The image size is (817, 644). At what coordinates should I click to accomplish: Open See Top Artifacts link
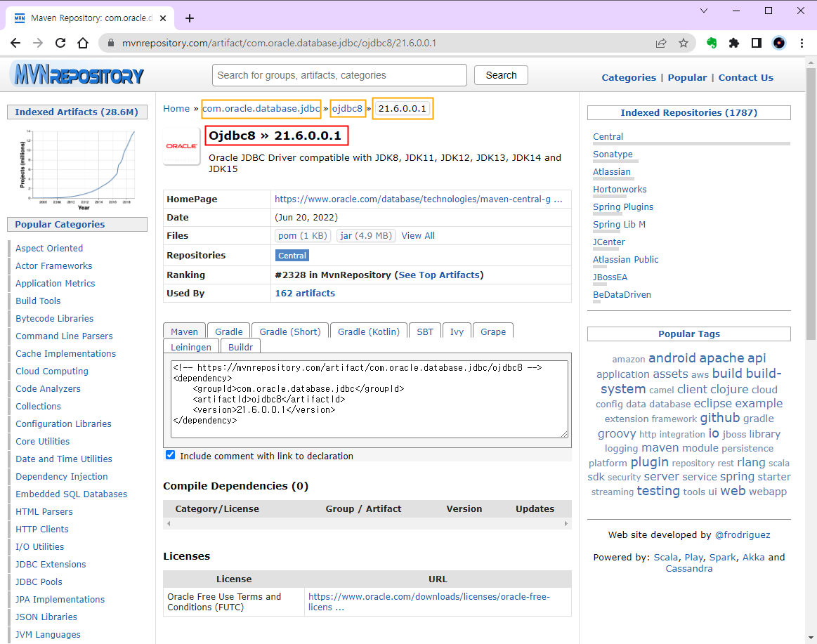(x=439, y=275)
